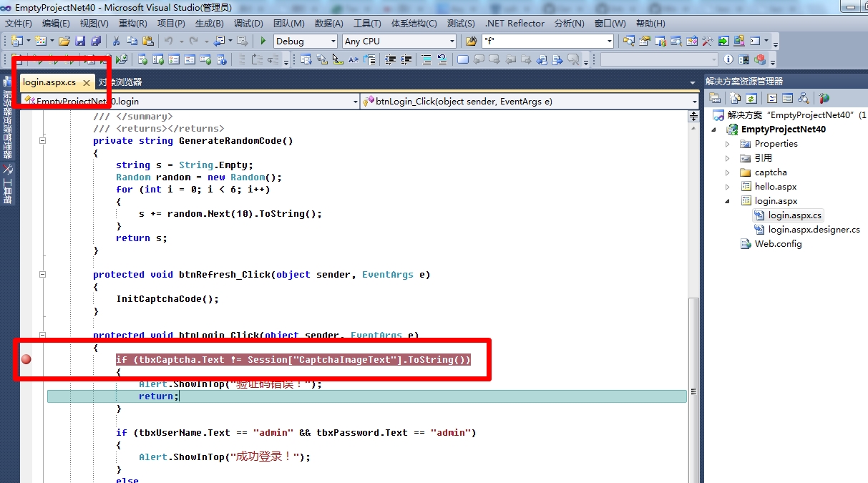Comment out the selected lines
This screenshot has height=483, width=868.
pos(427,59)
